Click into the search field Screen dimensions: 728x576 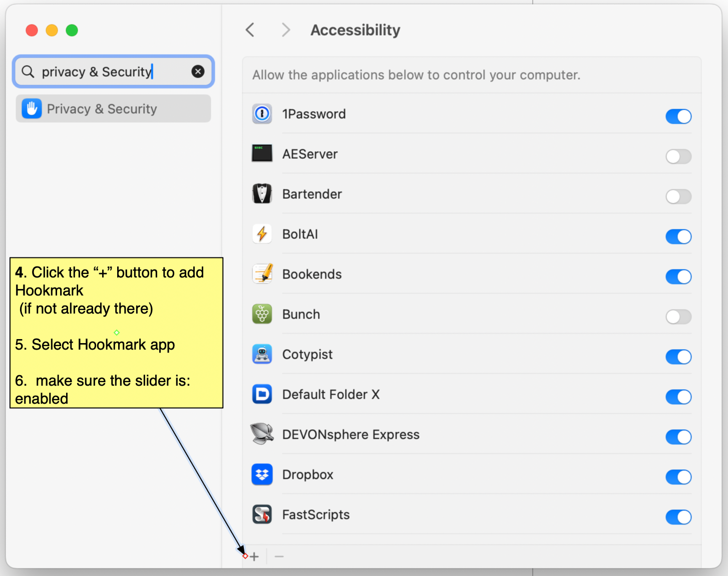(x=113, y=72)
